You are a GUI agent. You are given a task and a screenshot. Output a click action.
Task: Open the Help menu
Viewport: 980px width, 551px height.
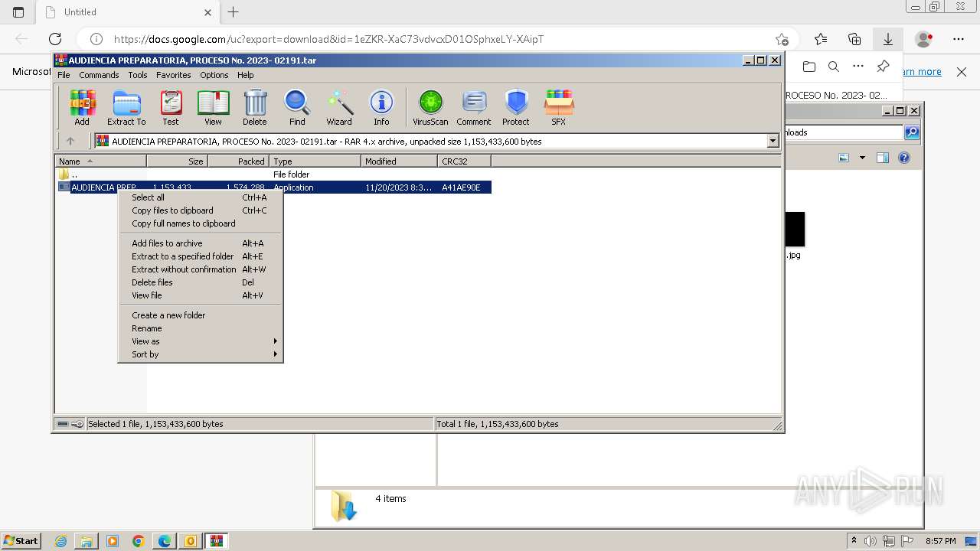pyautogui.click(x=245, y=75)
